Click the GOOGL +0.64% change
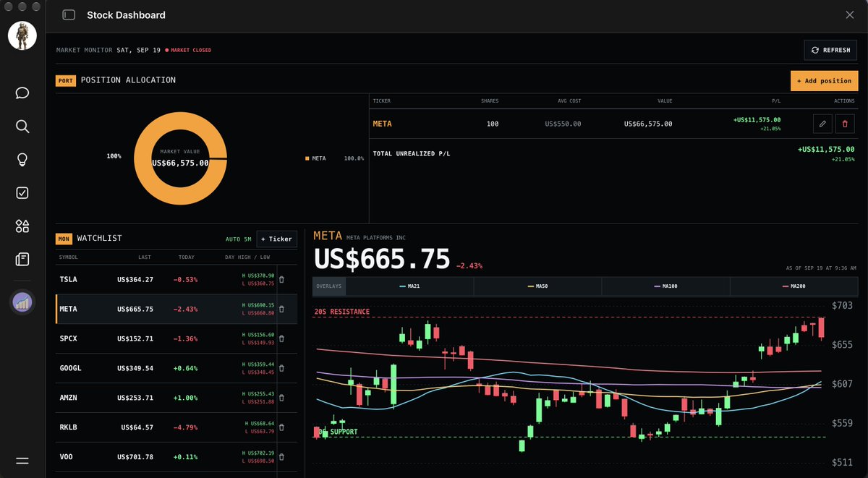The height and width of the screenshot is (478, 868). (184, 368)
